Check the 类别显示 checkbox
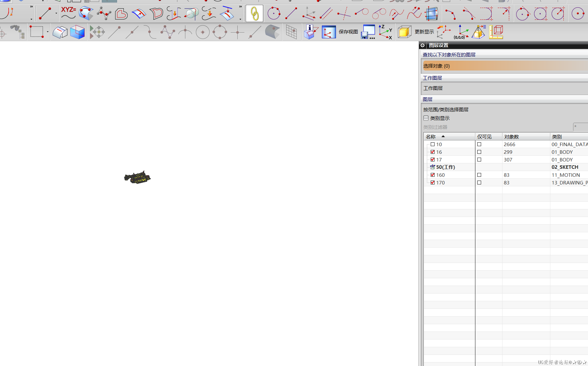 426,118
